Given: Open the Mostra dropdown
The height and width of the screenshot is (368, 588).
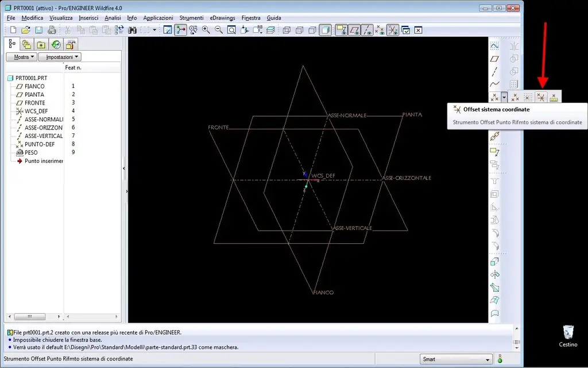Looking at the screenshot, I should point(21,57).
